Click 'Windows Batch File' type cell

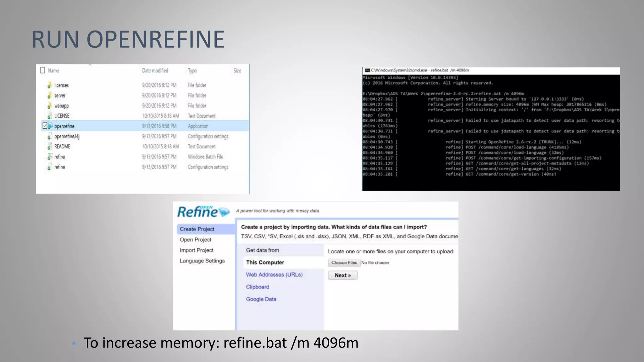coord(205,157)
